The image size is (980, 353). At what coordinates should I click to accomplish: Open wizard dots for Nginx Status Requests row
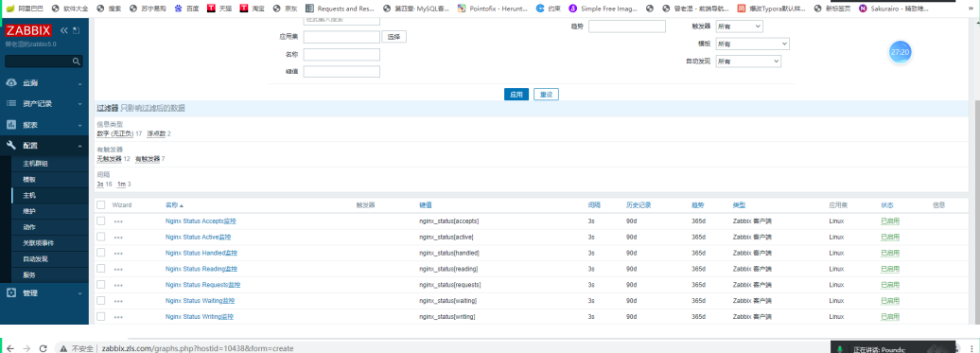point(118,285)
